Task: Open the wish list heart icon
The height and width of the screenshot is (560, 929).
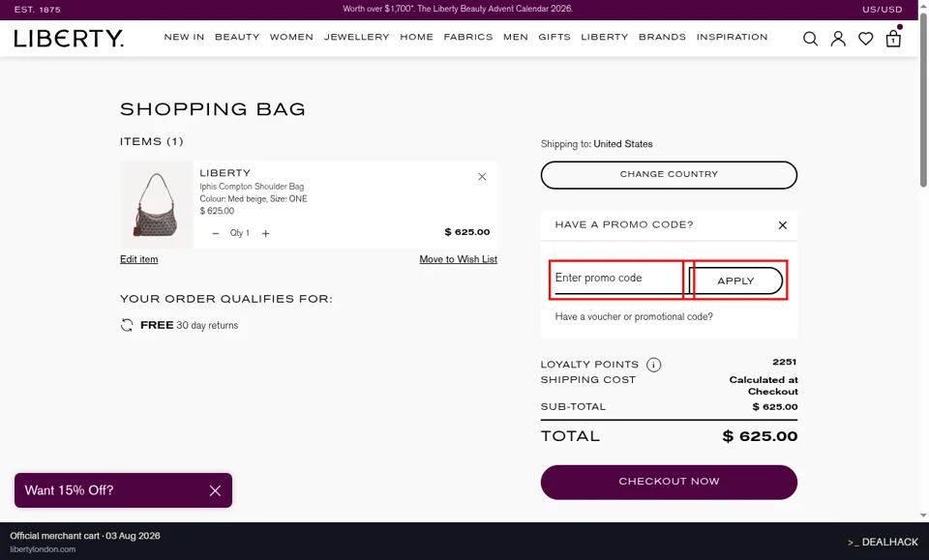Action: 865,39
